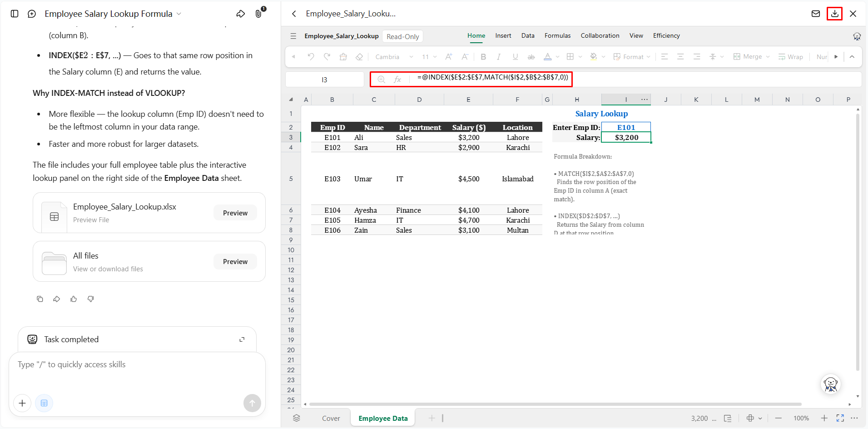Click the thumbs down icon

click(91, 299)
